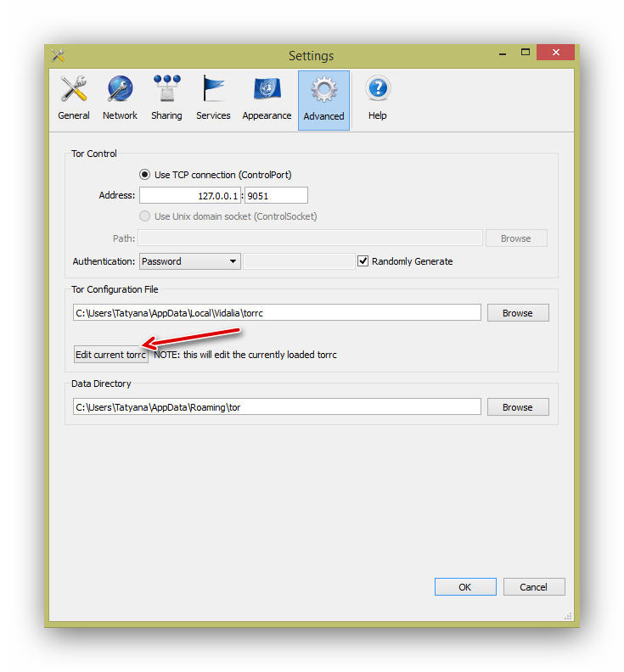Open the Authentication Password dropdown
This screenshot has height=672, width=624.
click(x=189, y=261)
